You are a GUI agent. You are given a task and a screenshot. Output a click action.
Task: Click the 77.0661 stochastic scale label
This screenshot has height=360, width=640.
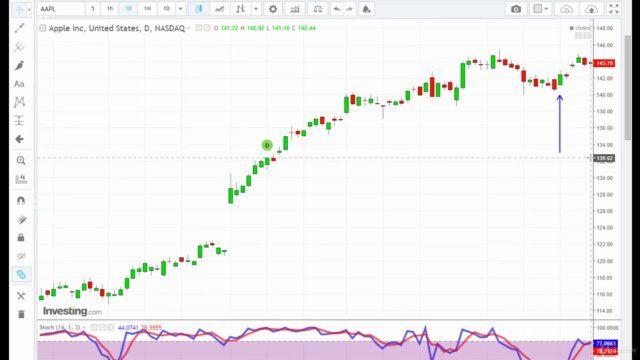[605, 344]
